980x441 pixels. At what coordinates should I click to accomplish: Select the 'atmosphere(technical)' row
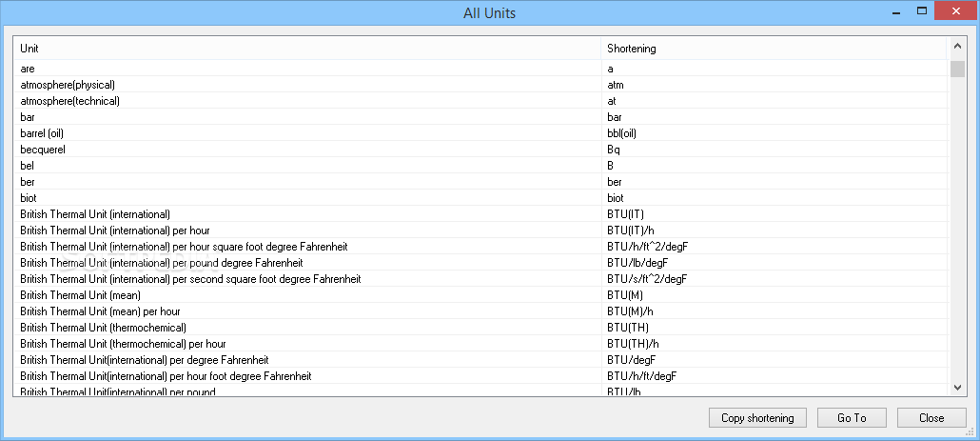pyautogui.click(x=480, y=101)
